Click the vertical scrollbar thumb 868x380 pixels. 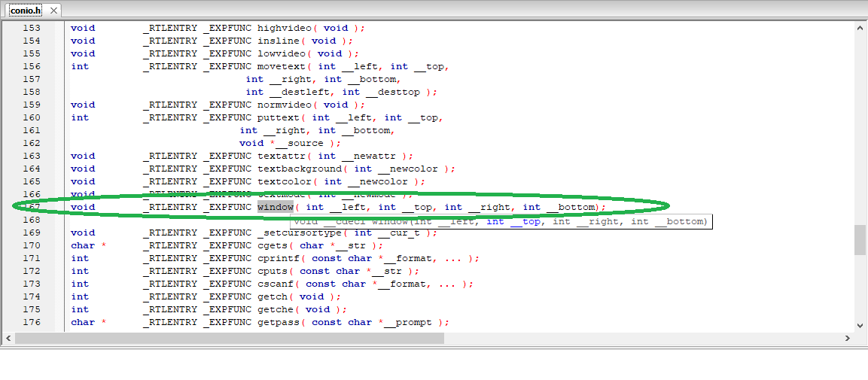(860, 239)
